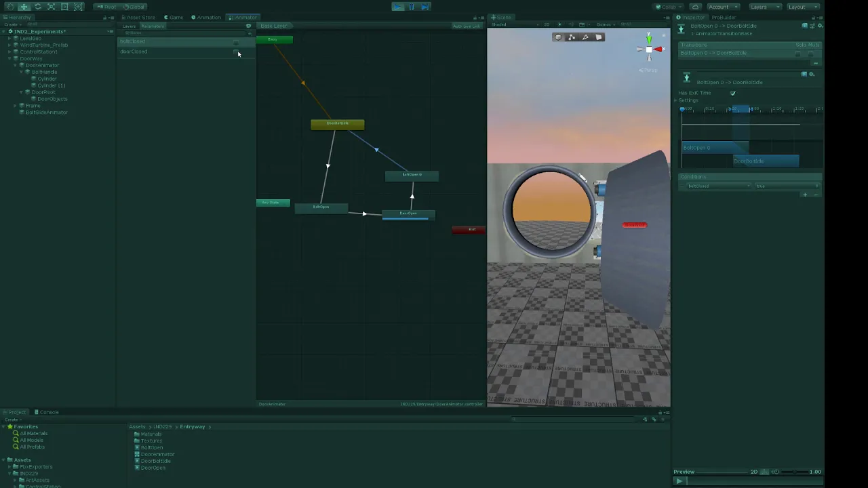Select the Hand tool in toolbar
This screenshot has height=488, width=868.
tap(10, 7)
